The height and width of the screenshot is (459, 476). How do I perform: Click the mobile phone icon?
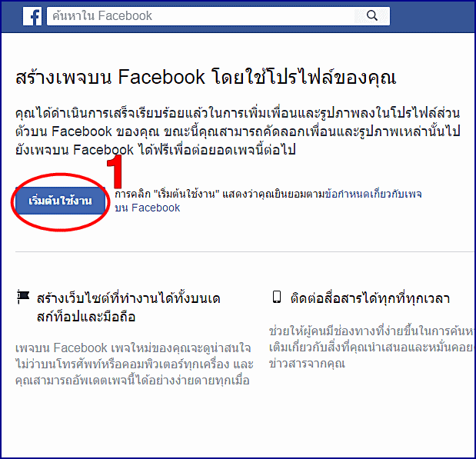(277, 297)
